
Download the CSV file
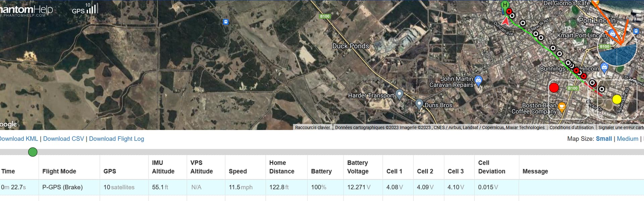(x=63, y=139)
